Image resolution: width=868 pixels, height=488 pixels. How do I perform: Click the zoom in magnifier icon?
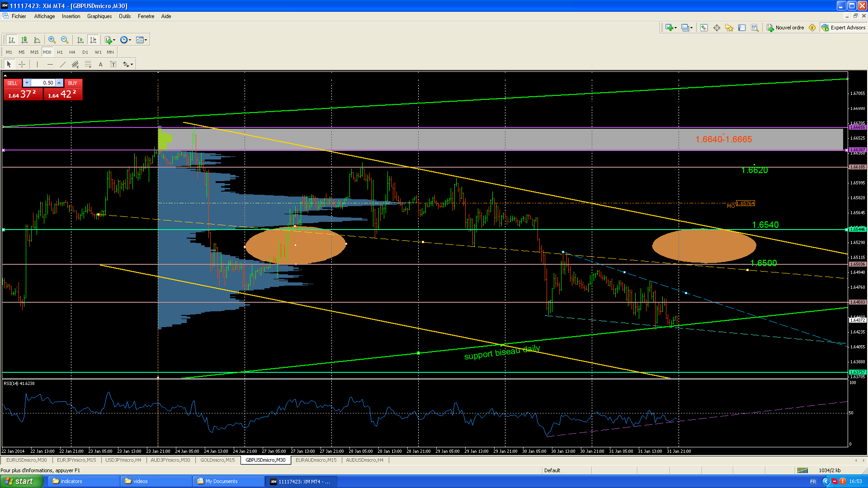(x=52, y=40)
